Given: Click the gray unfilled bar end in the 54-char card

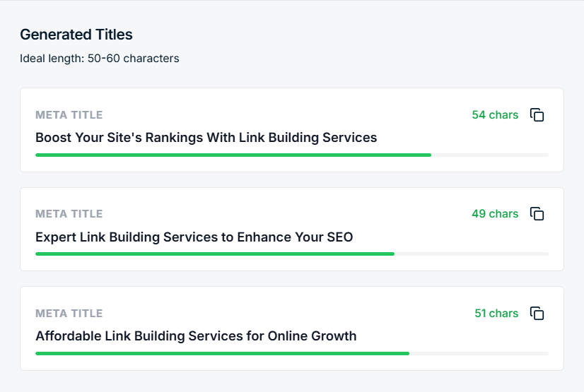Looking at the screenshot, I should point(490,155).
